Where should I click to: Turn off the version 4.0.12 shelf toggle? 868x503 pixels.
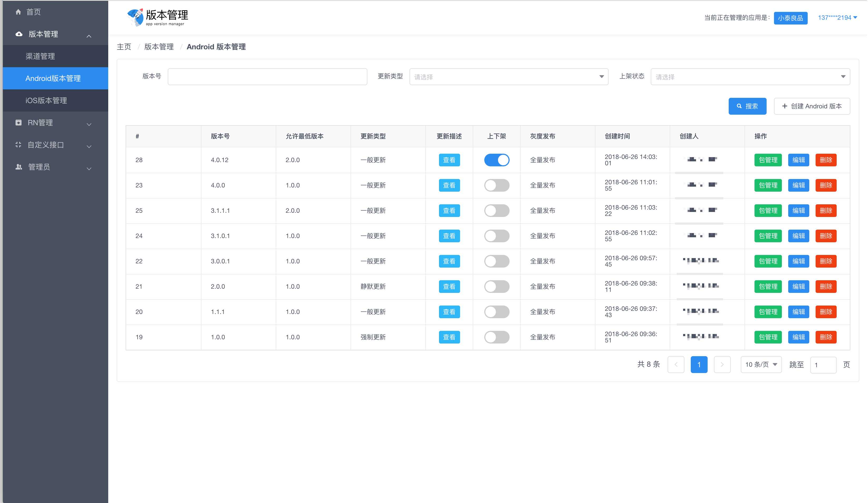pyautogui.click(x=497, y=160)
